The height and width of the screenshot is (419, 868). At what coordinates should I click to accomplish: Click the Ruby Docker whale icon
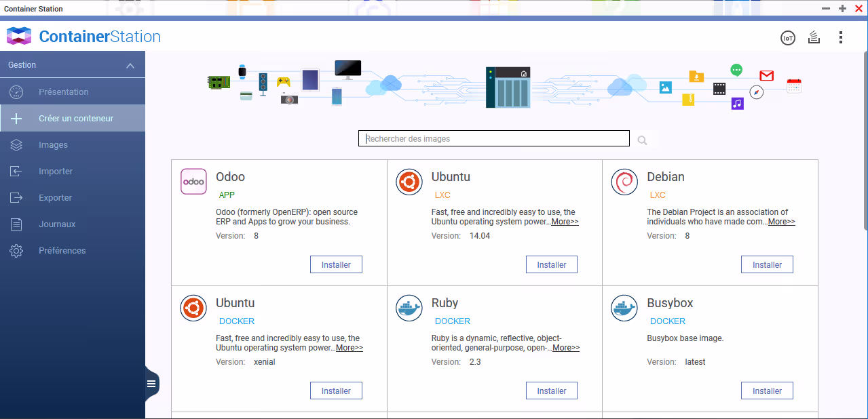[x=409, y=308]
